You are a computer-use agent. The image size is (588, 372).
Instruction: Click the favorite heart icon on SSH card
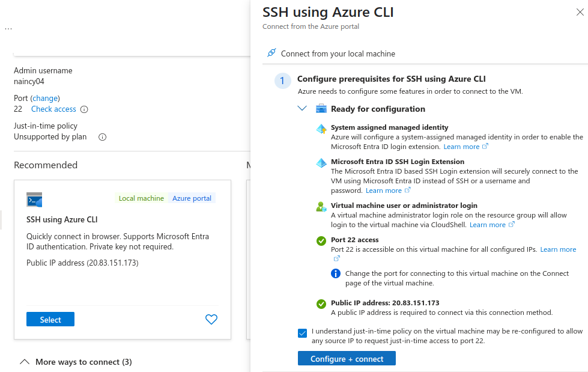click(x=211, y=320)
